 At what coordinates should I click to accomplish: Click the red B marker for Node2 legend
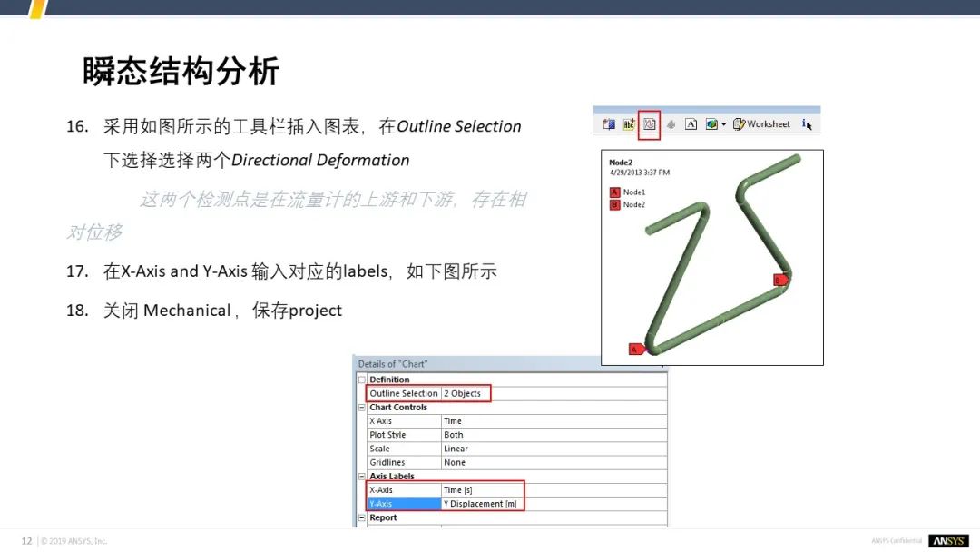[x=614, y=204]
